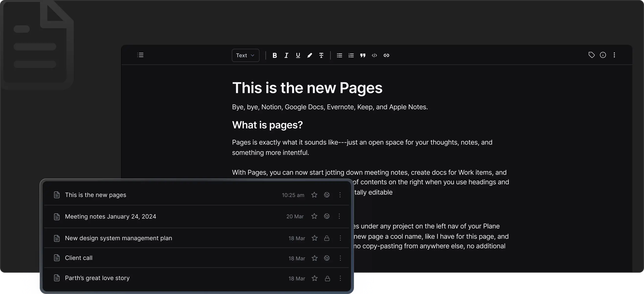This screenshot has height=294, width=644.
Task: Insert a numbered list
Action: [351, 55]
